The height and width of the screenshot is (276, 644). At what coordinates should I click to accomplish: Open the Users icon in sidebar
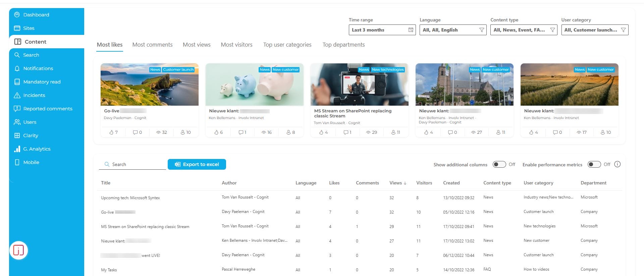pyautogui.click(x=17, y=122)
